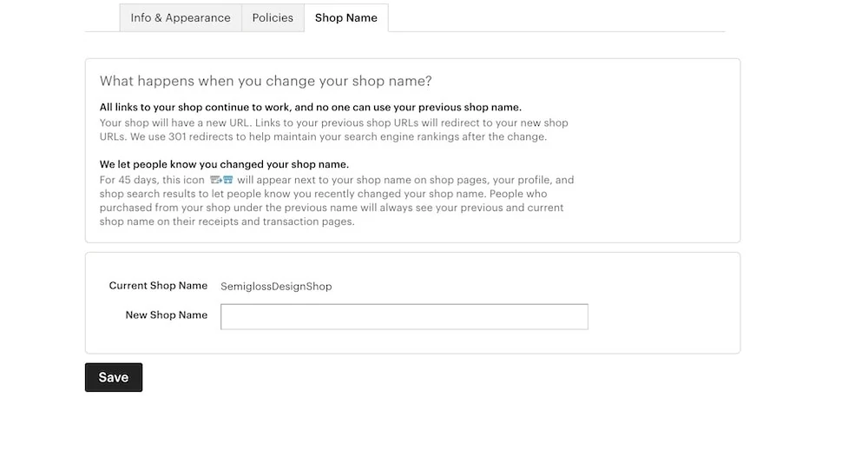This screenshot has width=868, height=457.
Task: Click the bold 'We let people know' line
Action: [224, 164]
